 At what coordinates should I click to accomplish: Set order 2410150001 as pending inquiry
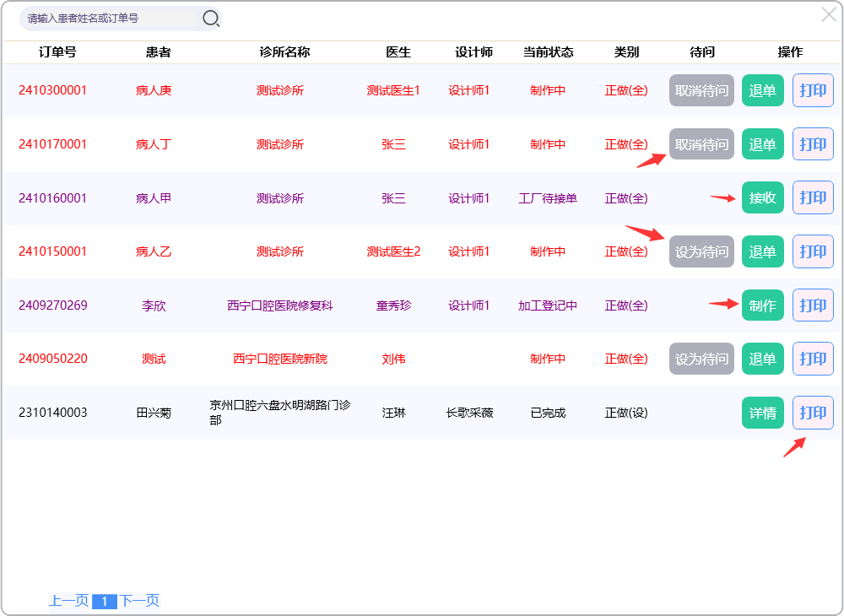pyautogui.click(x=701, y=251)
